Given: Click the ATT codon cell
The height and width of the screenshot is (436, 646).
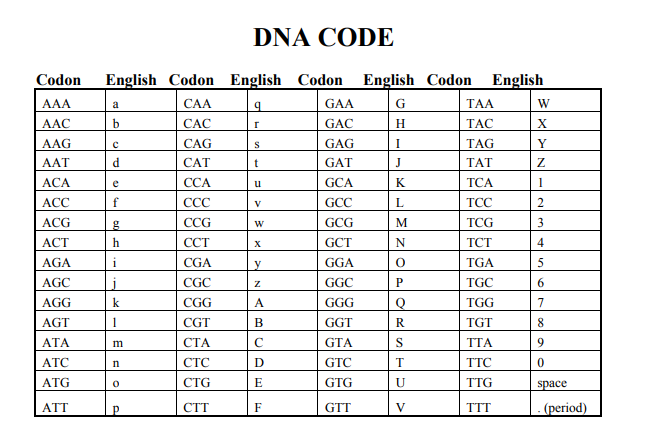Looking at the screenshot, I should click(56, 407).
